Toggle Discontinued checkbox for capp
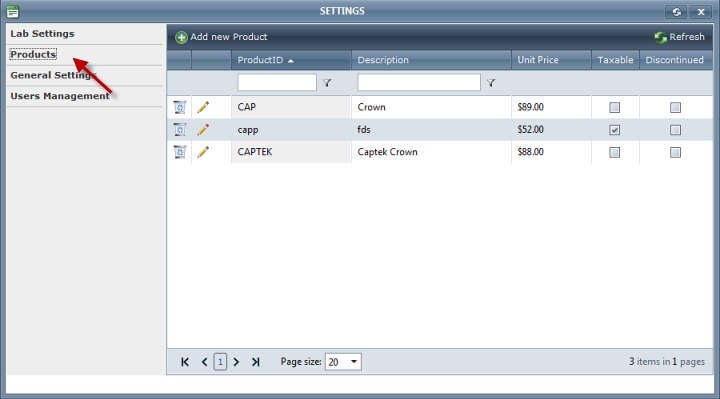 (675, 130)
